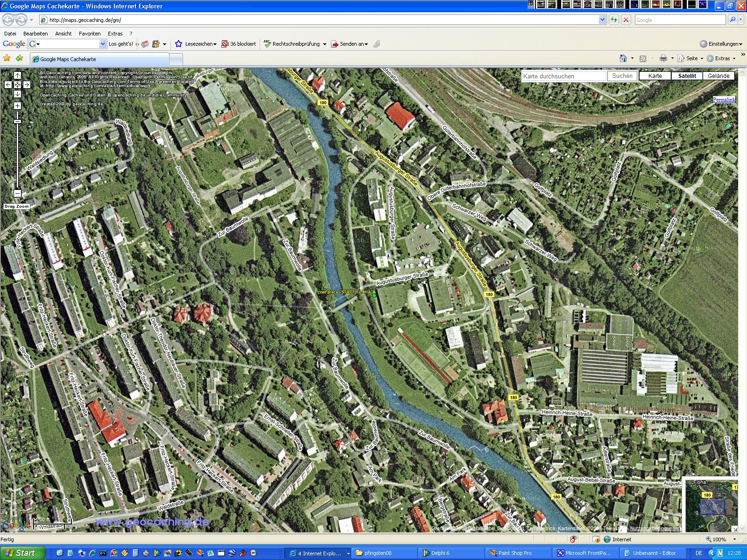Switch map type to Gelände
The height and width of the screenshot is (560, 747).
pos(719,76)
